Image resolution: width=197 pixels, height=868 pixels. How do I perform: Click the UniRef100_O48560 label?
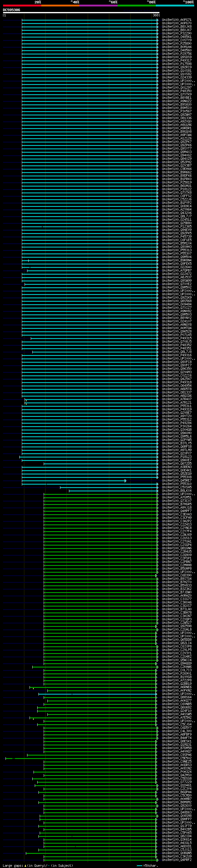click(177, 50)
